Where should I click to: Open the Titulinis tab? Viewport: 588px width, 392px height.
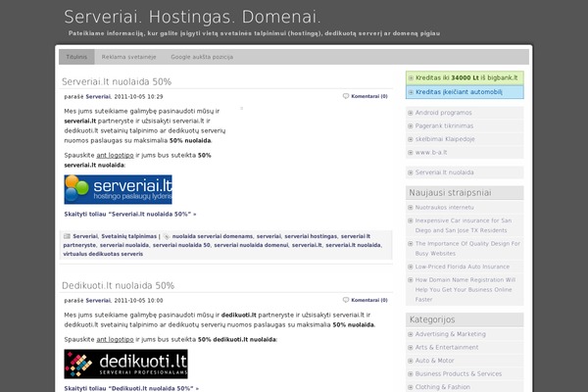76,57
